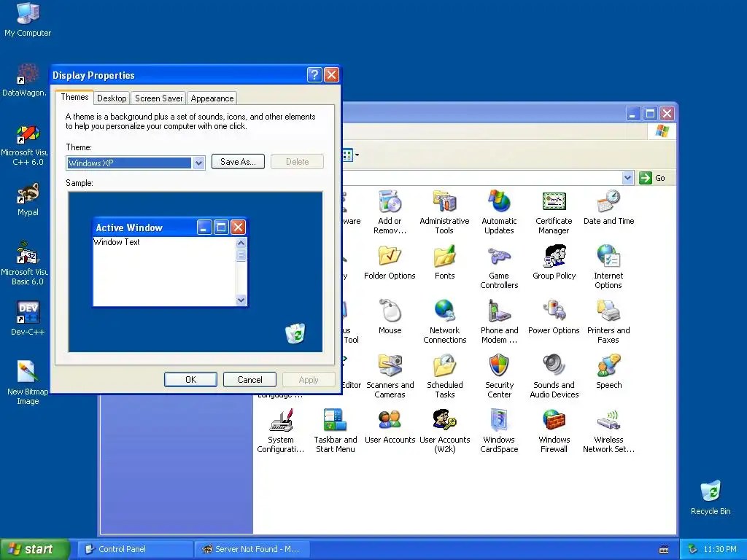The width and height of the screenshot is (747, 560).
Task: Click the 11:30 PM tray clock
Action: [x=720, y=549]
